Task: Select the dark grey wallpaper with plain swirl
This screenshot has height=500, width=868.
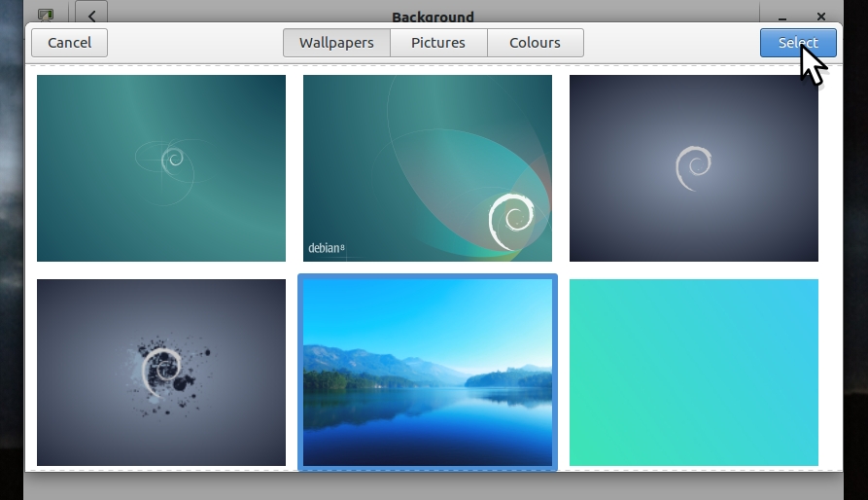Action: tap(694, 168)
